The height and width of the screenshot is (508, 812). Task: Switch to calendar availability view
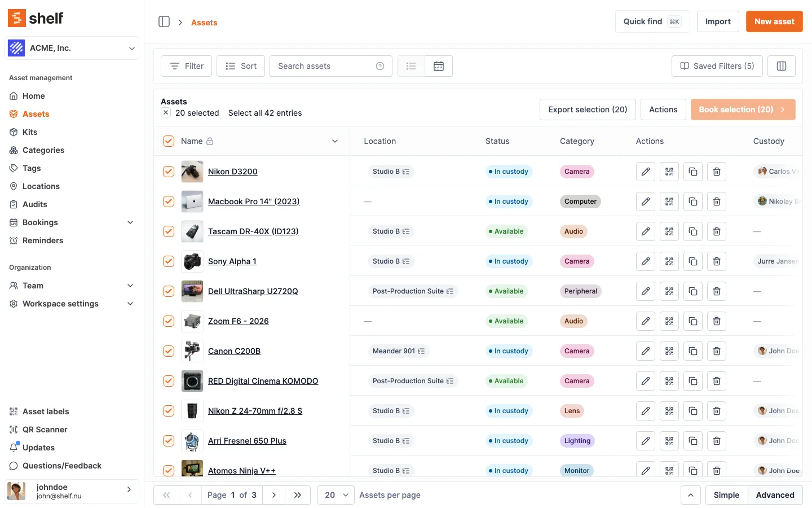pyautogui.click(x=439, y=66)
